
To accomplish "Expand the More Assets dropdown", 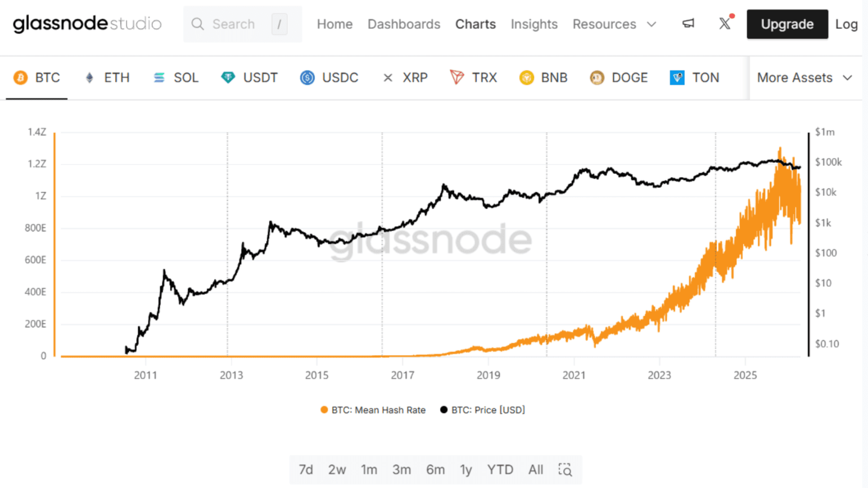I will [804, 77].
